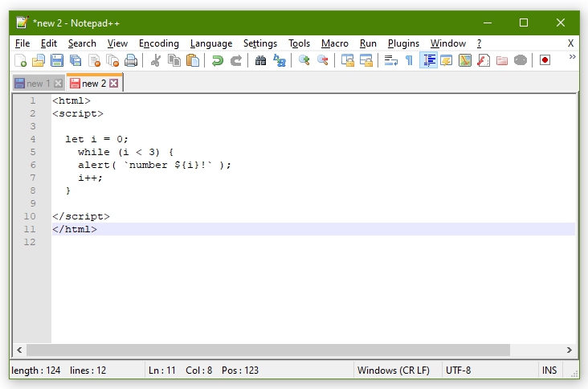Close the new 2 tab with its red X

point(113,84)
